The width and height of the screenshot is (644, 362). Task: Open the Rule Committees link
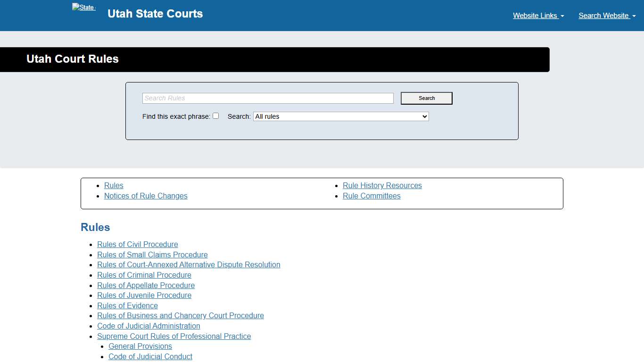pos(372,196)
